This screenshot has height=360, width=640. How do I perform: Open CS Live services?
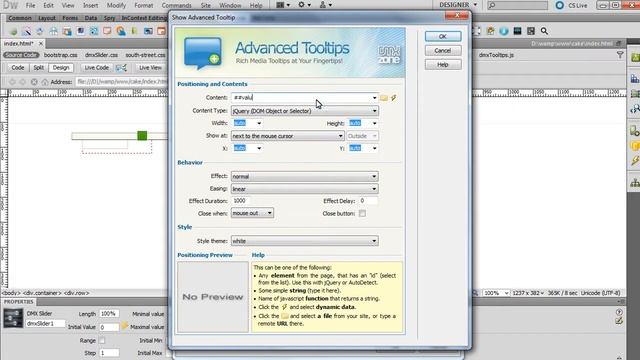571,5
